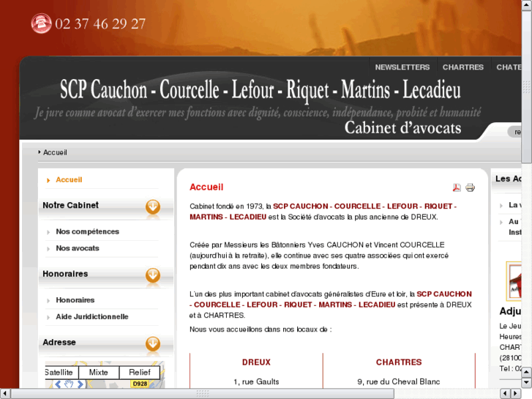Open the NEWSLETTERS menu item
This screenshot has width=532, height=399.
[x=402, y=67]
